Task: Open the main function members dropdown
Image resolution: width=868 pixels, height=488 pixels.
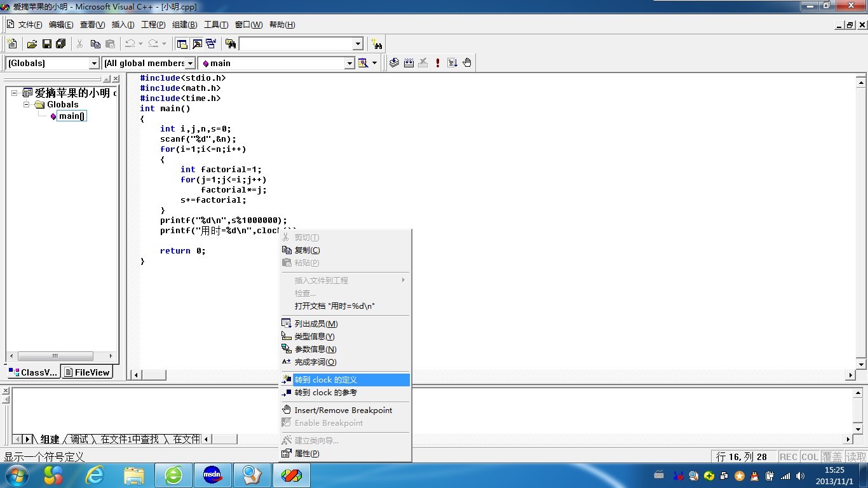Action: coord(349,63)
